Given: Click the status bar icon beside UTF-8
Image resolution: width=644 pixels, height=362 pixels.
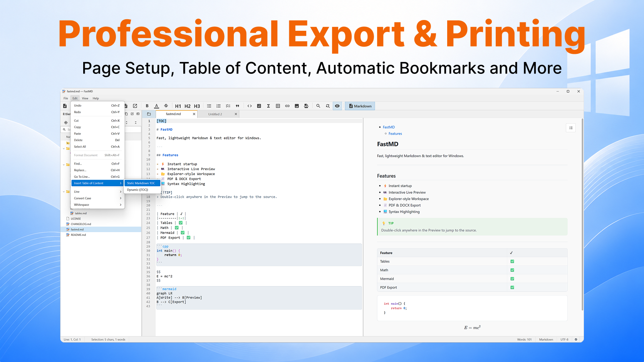Looking at the screenshot, I should [576, 339].
